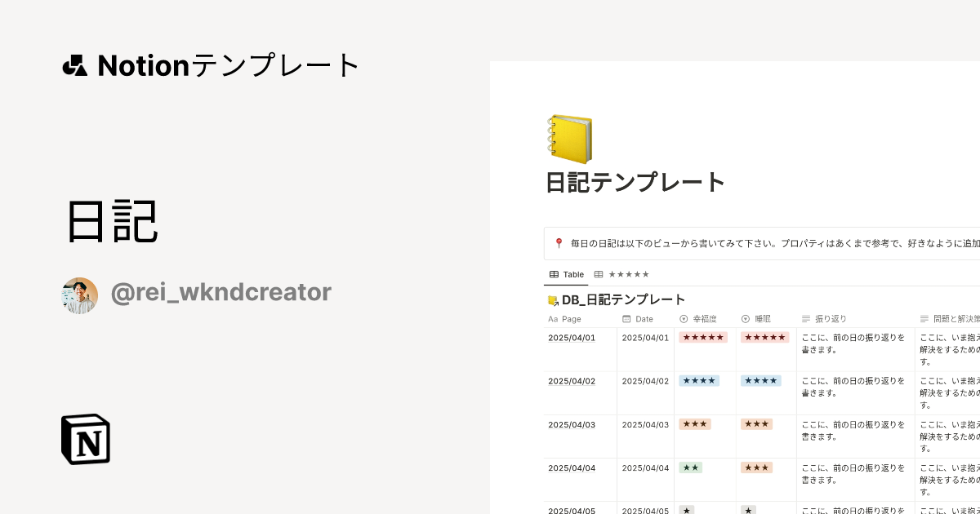Click the calendar icon in Date column header
The height and width of the screenshot is (514, 980).
click(626, 319)
